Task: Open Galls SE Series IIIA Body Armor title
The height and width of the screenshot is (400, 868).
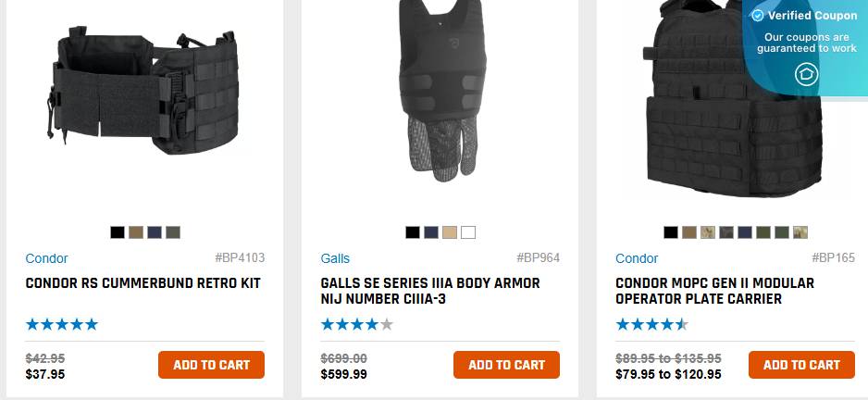Action: coord(430,292)
